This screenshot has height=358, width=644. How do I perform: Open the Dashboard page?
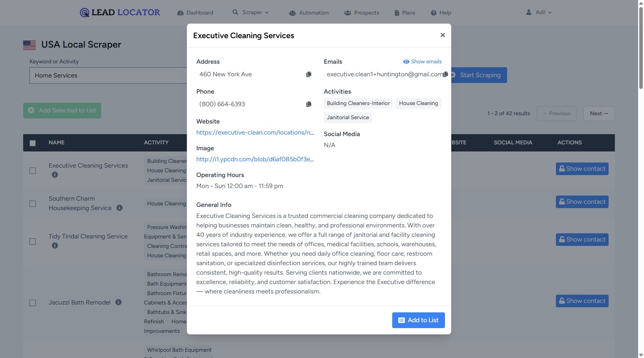(x=196, y=13)
